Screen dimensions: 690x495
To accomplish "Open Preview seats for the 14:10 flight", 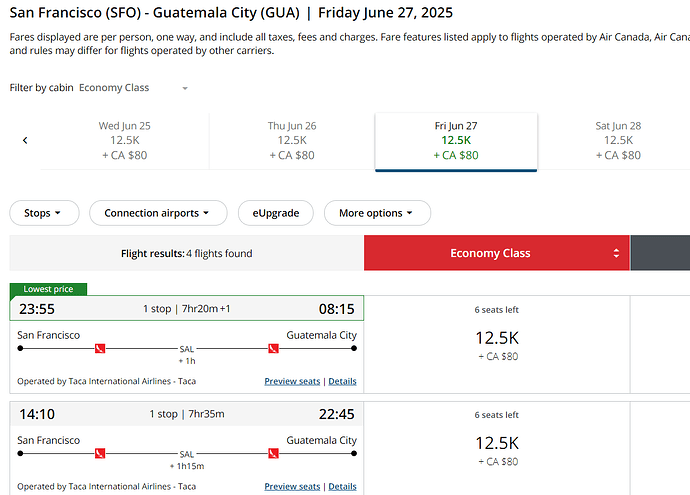I will point(292,487).
